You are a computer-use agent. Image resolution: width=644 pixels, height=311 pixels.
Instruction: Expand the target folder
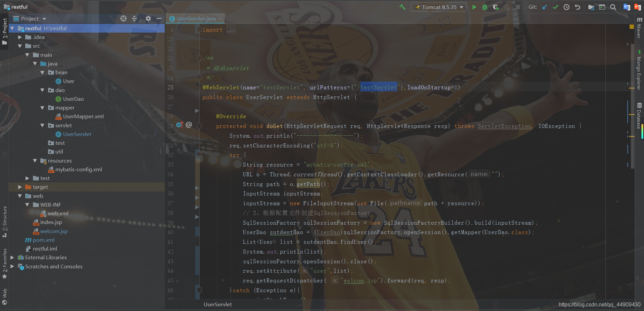coord(20,187)
